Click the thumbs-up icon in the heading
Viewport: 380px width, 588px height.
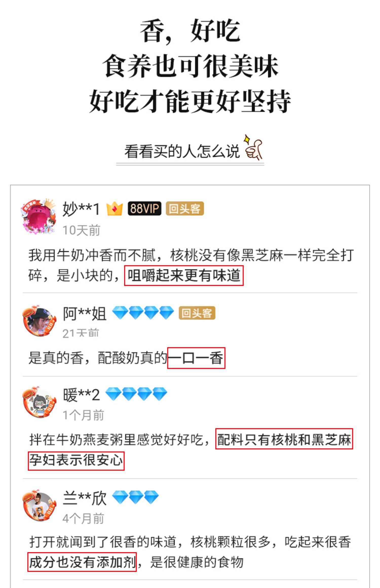253,148
